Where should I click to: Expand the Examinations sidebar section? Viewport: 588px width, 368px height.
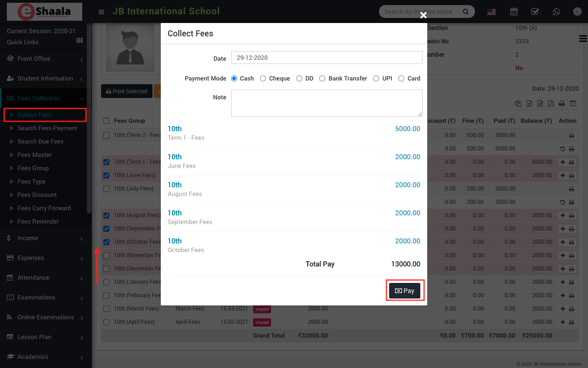click(36, 298)
